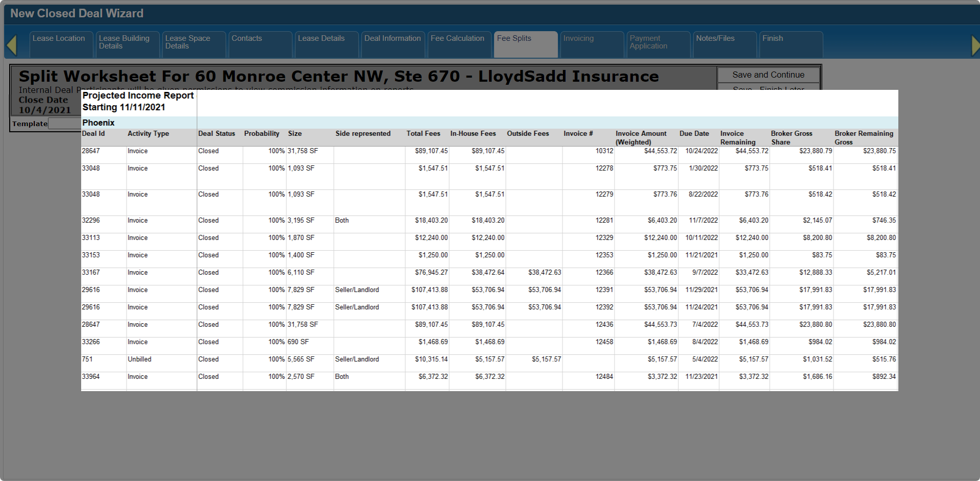Go to the Invoicing tab
This screenshot has height=481, width=980.
(592, 43)
